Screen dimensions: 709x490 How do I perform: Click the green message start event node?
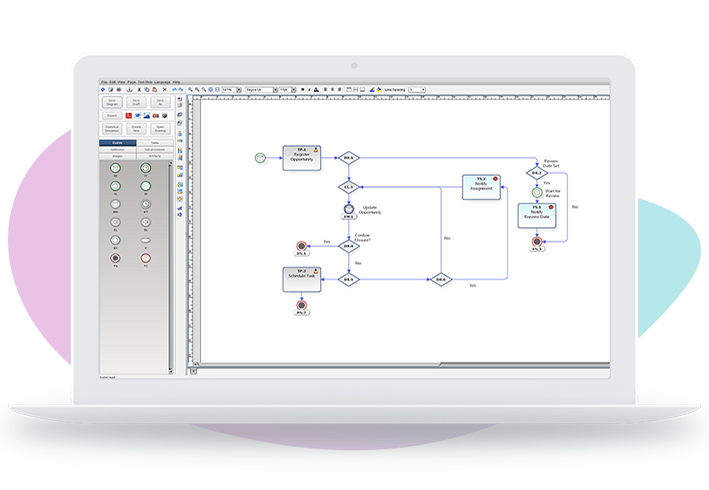click(260, 157)
